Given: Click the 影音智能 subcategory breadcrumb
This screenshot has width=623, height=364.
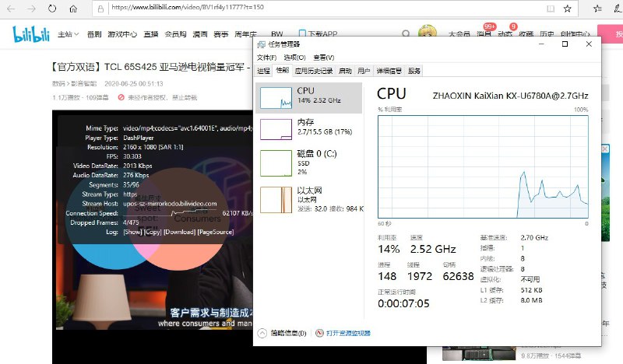Looking at the screenshot, I should [84, 84].
